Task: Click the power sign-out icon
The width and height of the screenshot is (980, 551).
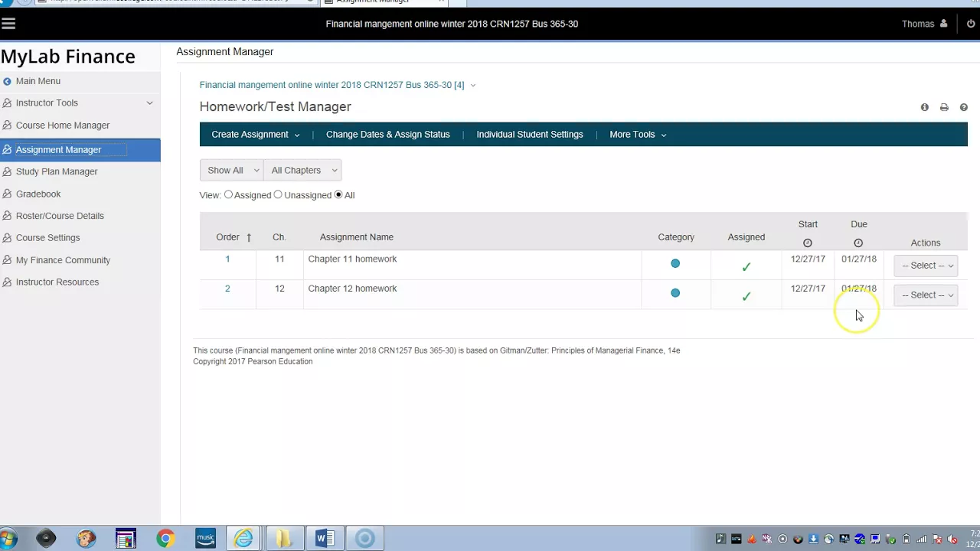Action: pos(971,24)
